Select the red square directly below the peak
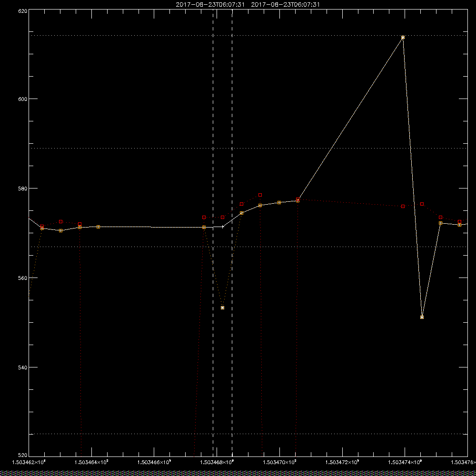This screenshot has height=476, width=476. point(403,206)
